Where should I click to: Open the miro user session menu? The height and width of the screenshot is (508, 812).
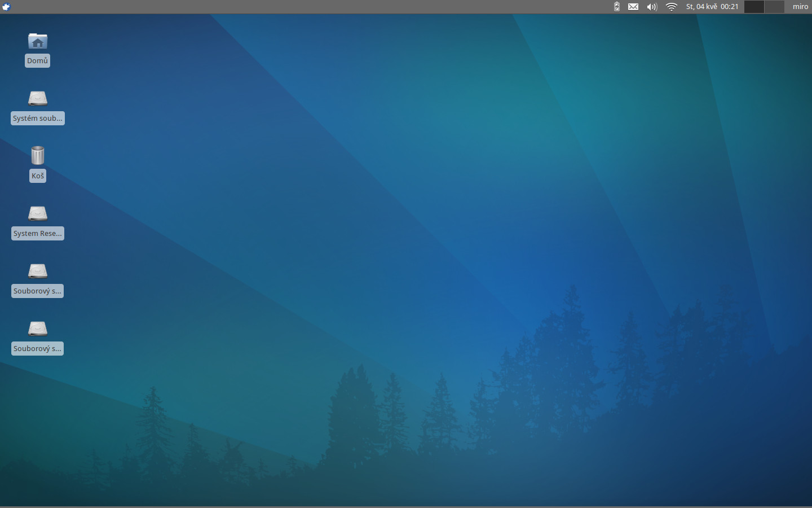click(x=800, y=7)
